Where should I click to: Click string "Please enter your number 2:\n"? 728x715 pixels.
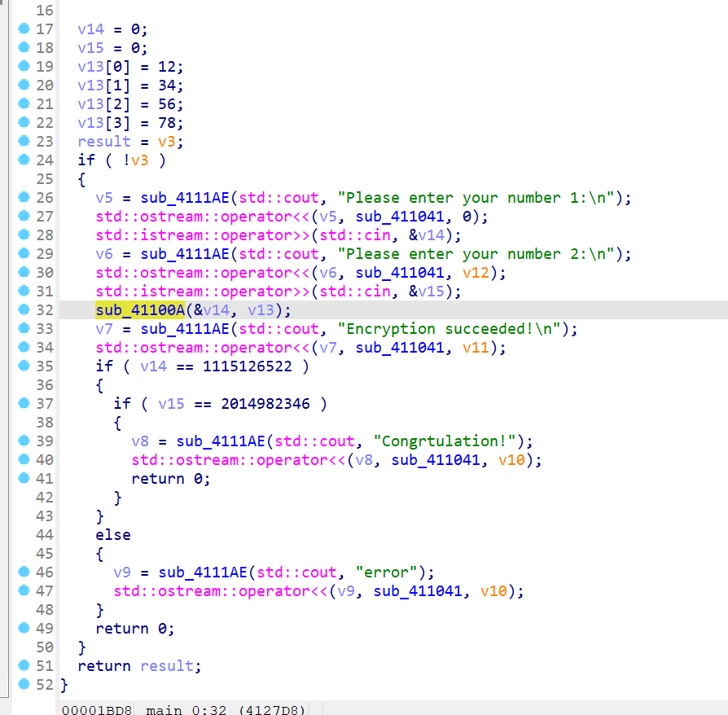click(x=476, y=254)
